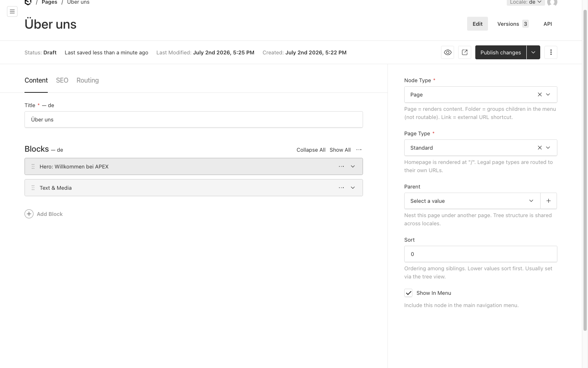Click the page vertical scrollbar

(585, 170)
